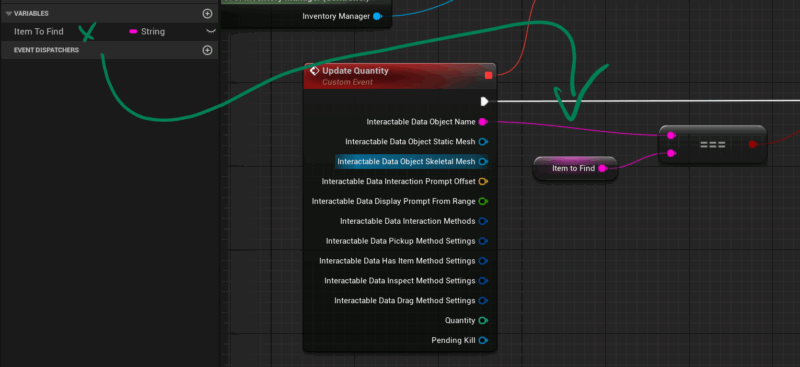Image resolution: width=800 pixels, height=367 pixels.
Task: Select Item To Find variable in list
Action: (x=39, y=32)
